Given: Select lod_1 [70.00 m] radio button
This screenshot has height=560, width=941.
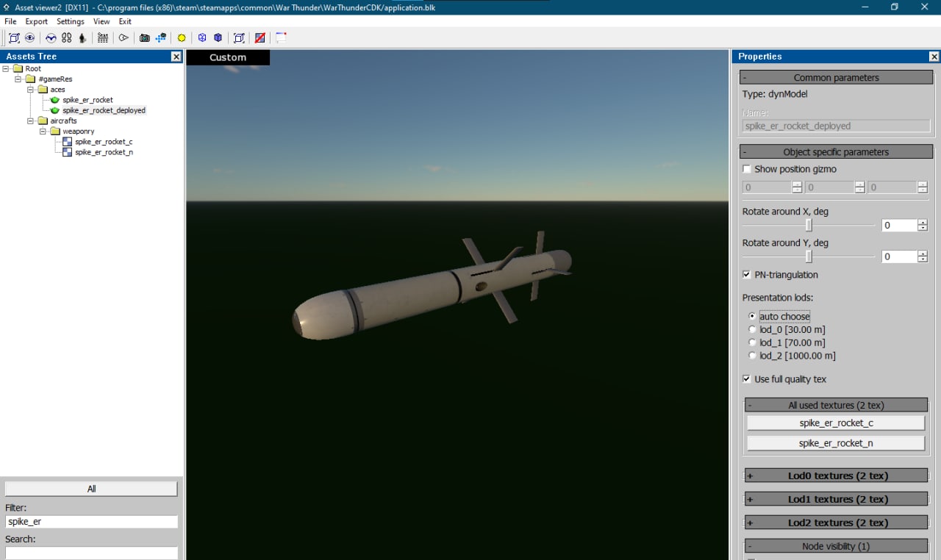Looking at the screenshot, I should pos(752,342).
